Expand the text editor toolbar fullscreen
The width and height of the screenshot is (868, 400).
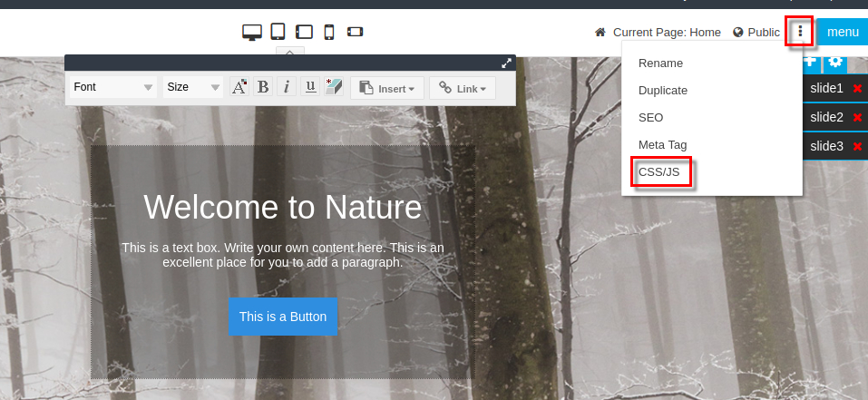(x=507, y=63)
